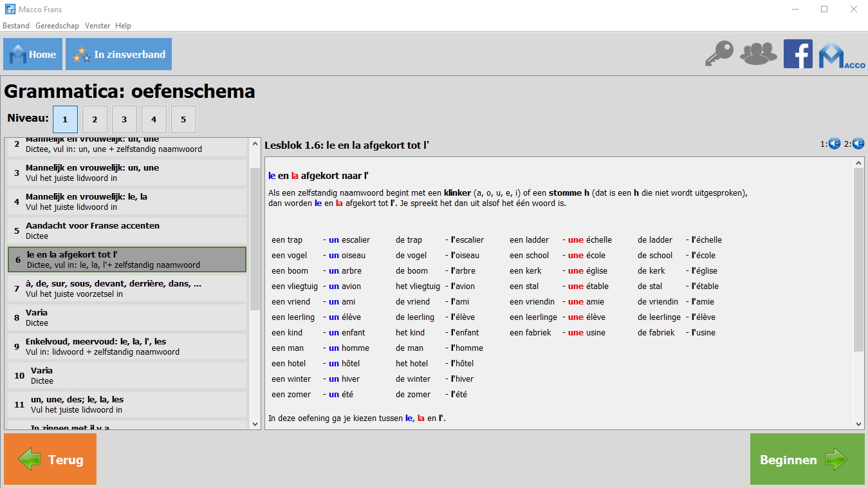Select Niveau 1 level button
This screenshot has height=488, width=868.
coord(65,120)
